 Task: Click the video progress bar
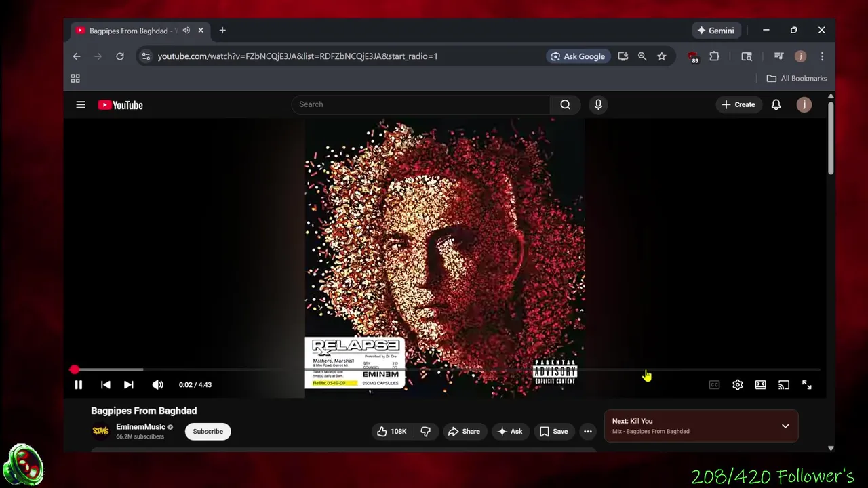(x=446, y=369)
